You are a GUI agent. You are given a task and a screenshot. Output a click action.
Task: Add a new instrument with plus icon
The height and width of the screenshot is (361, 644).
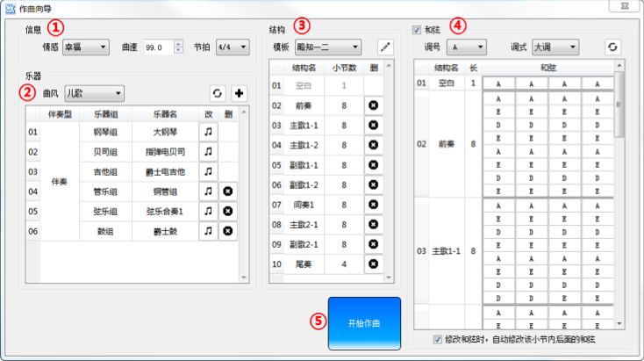click(x=239, y=93)
